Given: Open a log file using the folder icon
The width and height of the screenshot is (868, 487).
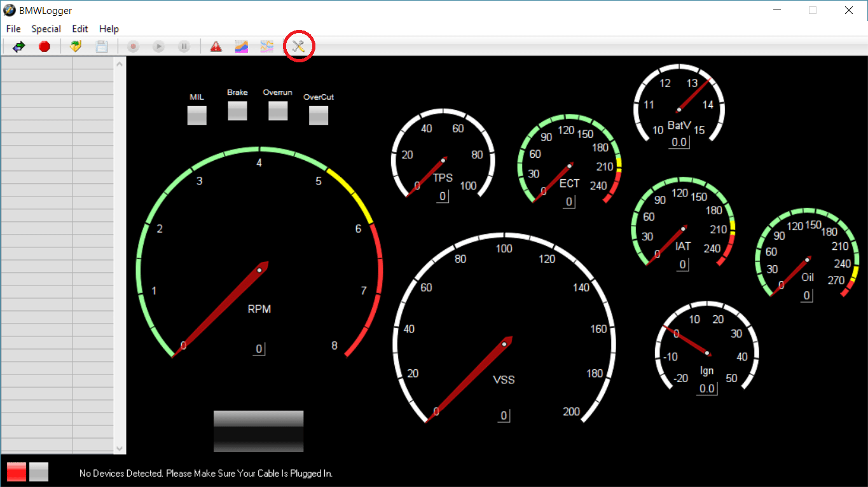Looking at the screenshot, I should (75, 45).
